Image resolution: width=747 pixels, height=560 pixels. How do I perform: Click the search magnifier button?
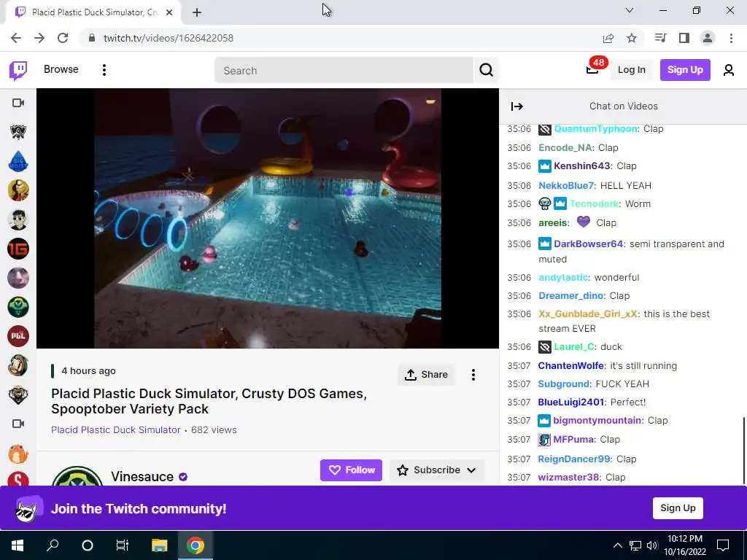486,70
